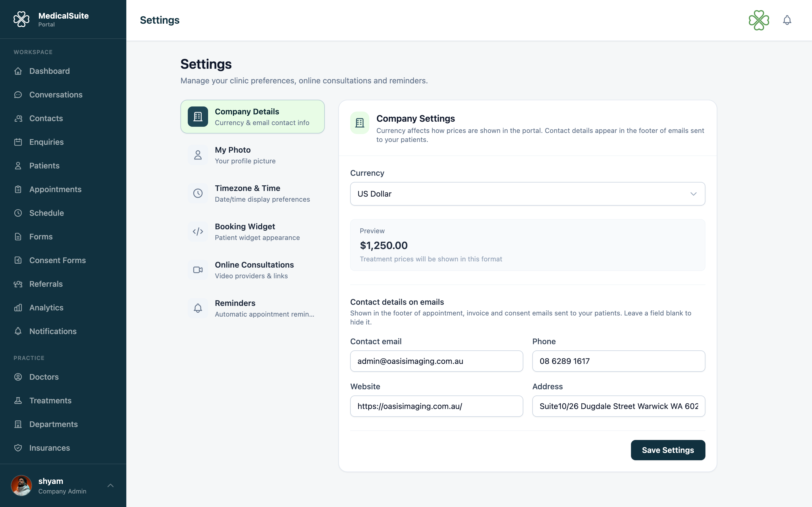Open the Currency dropdown showing US Dollar
This screenshot has height=507, width=812.
point(528,194)
